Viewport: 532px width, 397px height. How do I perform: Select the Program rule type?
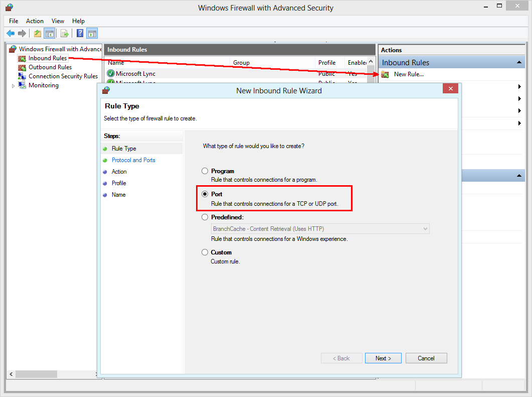point(205,171)
